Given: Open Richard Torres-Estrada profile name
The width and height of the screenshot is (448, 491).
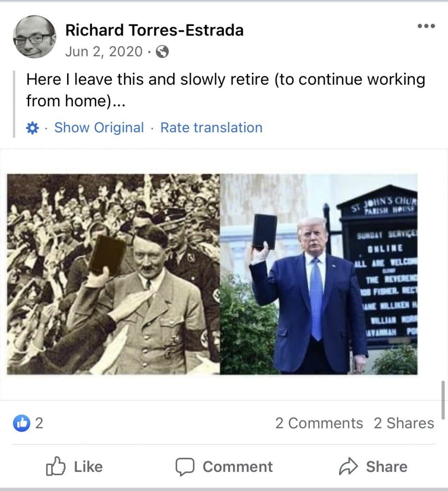Looking at the screenshot, I should pos(154,30).
